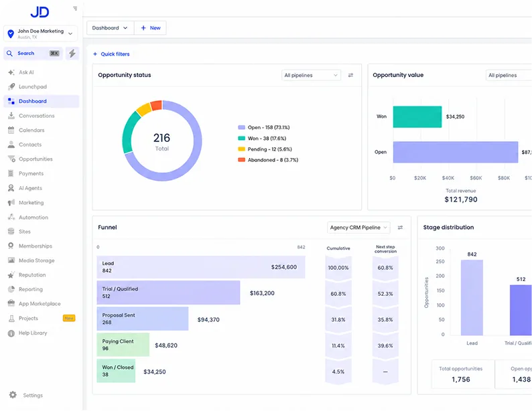Open the Opportunity status All pipelines dropdown

tap(311, 75)
